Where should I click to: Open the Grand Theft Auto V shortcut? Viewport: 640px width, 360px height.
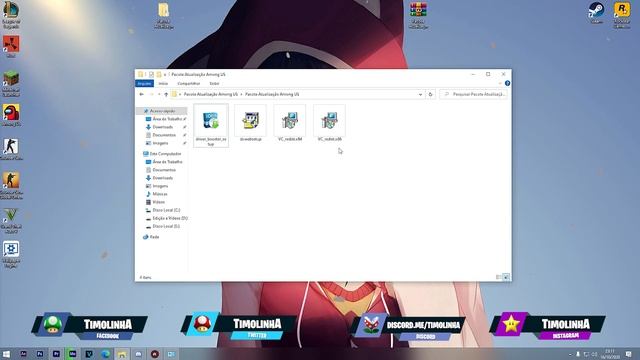(11, 221)
